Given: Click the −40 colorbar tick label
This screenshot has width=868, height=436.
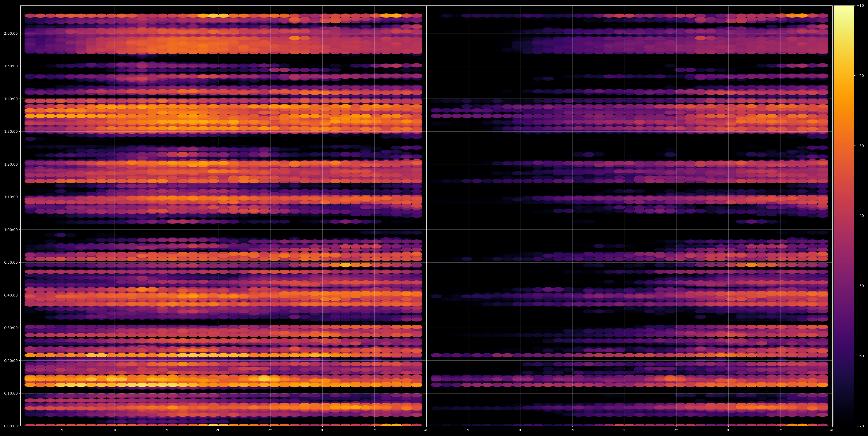Looking at the screenshot, I should 860,216.
